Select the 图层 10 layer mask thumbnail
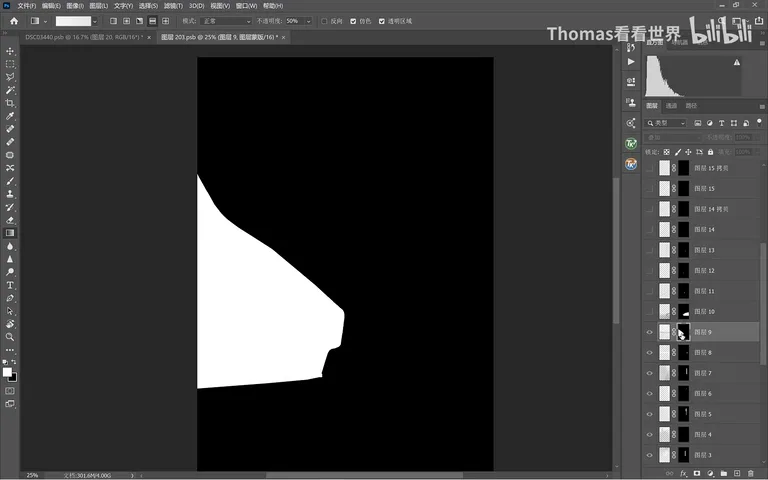Image resolution: width=768 pixels, height=480 pixels. pos(683,312)
